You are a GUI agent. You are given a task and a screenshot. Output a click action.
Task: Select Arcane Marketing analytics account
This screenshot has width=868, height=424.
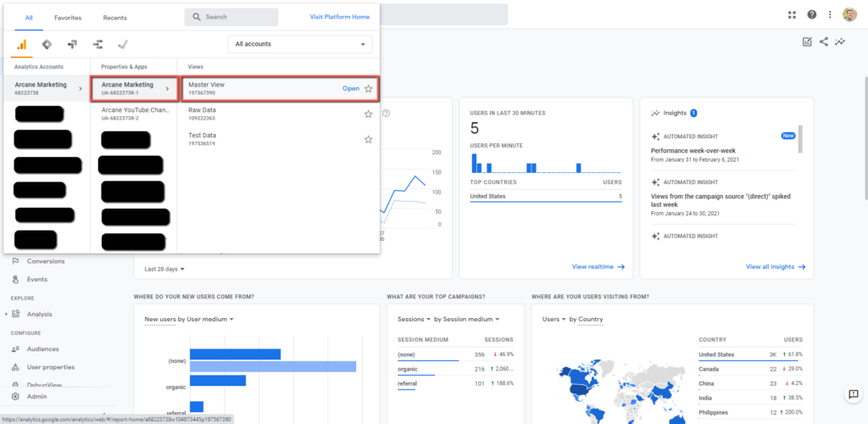[47, 88]
